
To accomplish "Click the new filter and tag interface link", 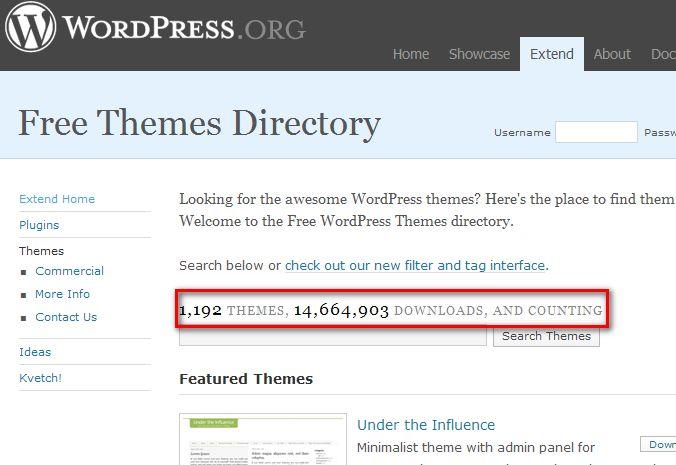I will point(415,266).
